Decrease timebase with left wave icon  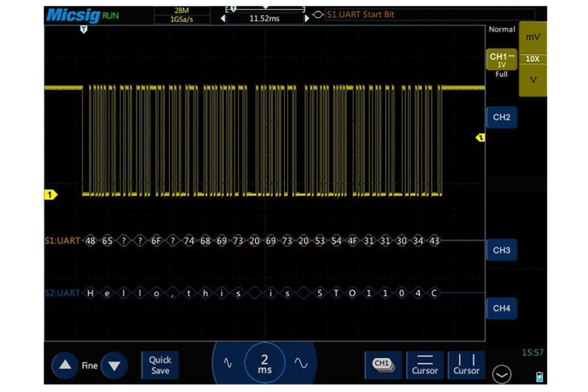point(227,363)
